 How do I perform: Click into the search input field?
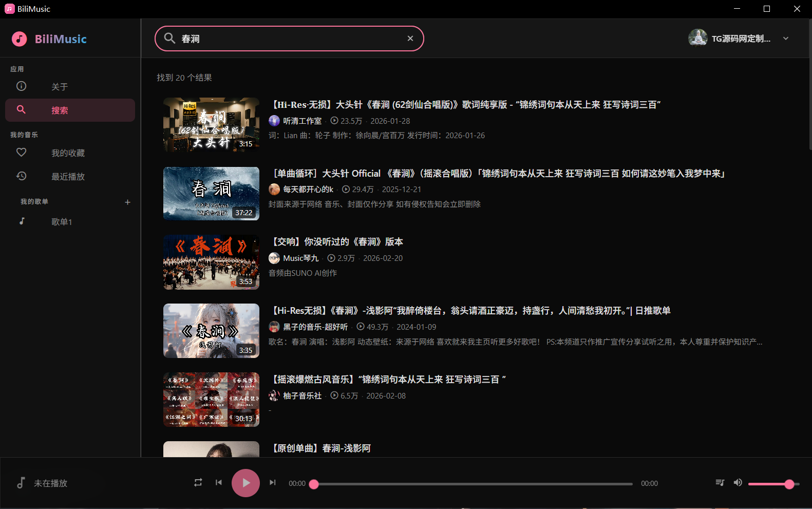[288, 39]
